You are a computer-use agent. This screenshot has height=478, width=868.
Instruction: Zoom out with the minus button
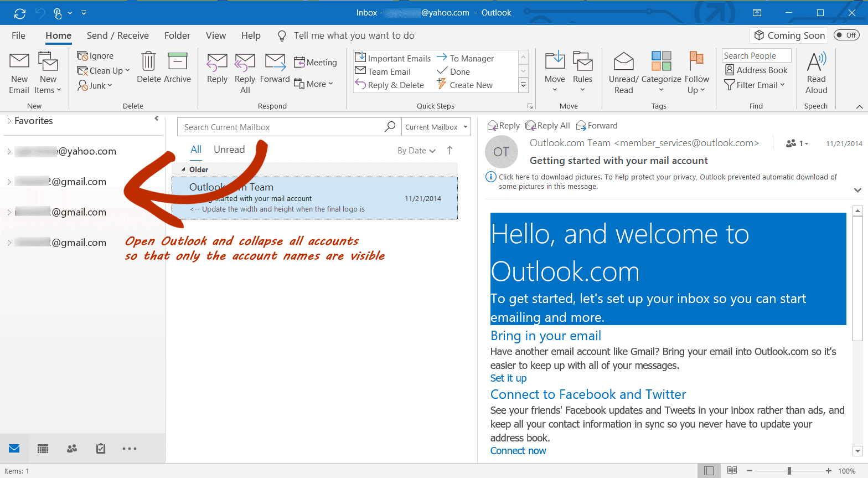(750, 471)
